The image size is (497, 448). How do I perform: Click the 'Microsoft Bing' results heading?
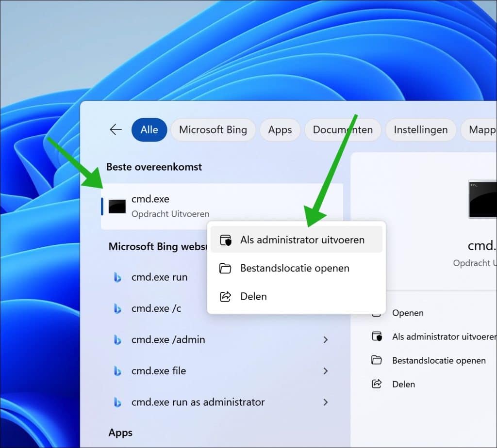point(158,246)
